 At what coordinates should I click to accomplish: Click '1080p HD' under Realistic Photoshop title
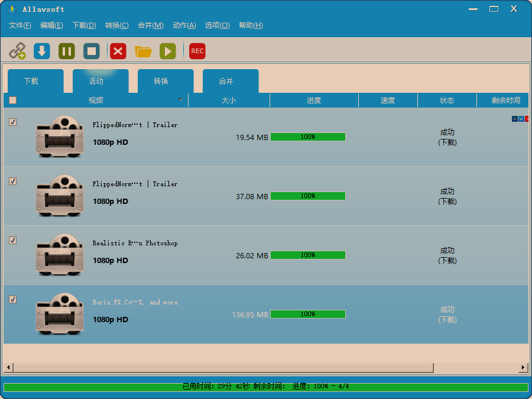(111, 261)
